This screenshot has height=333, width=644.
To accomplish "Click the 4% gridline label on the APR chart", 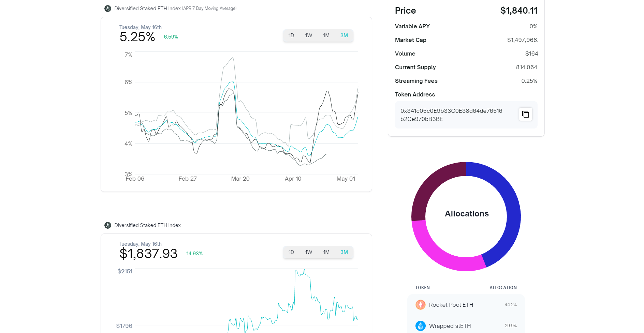I will coord(128,143).
